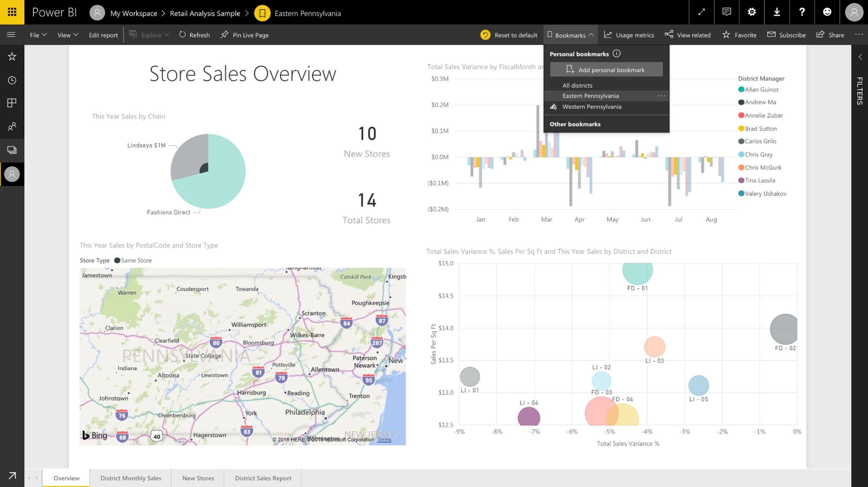
Task: Mark the report as Favorite
Action: pyautogui.click(x=739, y=35)
